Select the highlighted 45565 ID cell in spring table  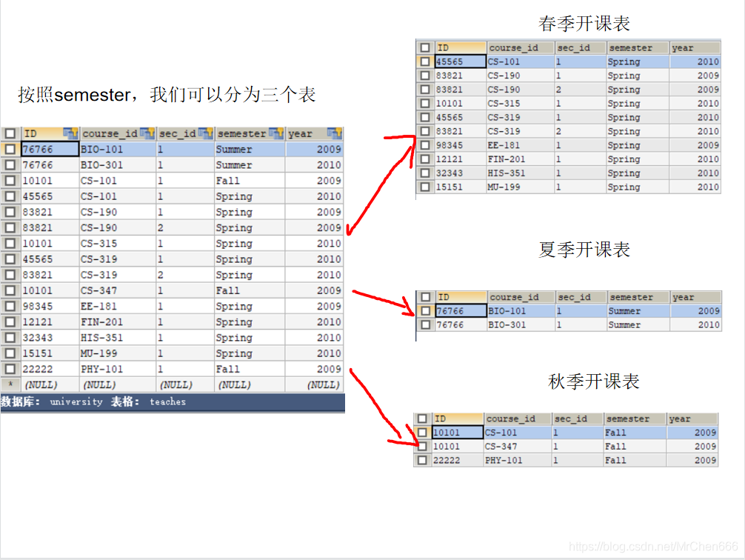coord(461,61)
